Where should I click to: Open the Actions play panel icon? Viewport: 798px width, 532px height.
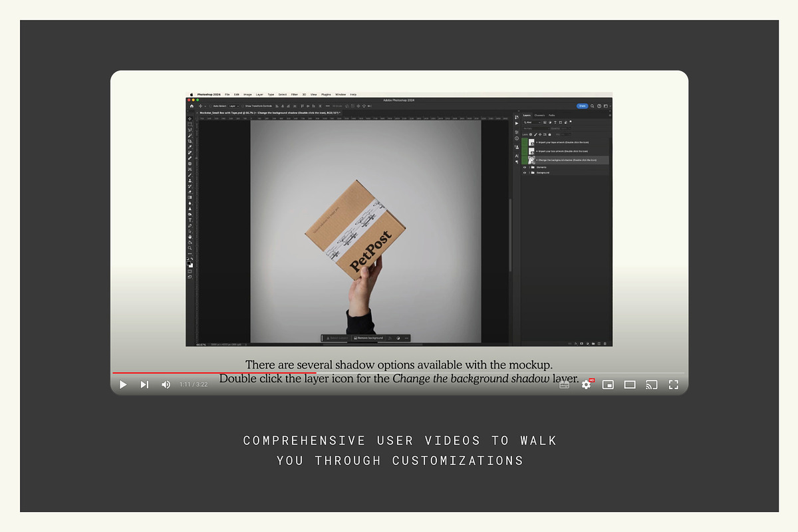coord(517,123)
